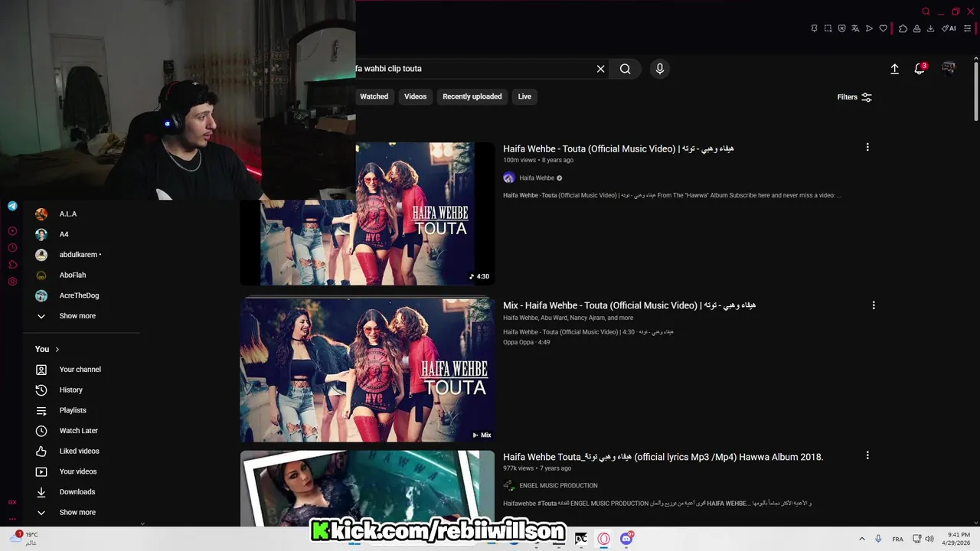Open the sidebar player icon
The width and height of the screenshot is (980, 551).
[x=12, y=231]
